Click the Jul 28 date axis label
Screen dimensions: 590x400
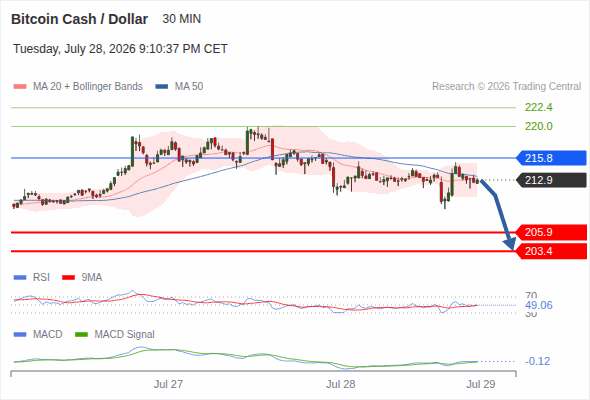click(341, 384)
